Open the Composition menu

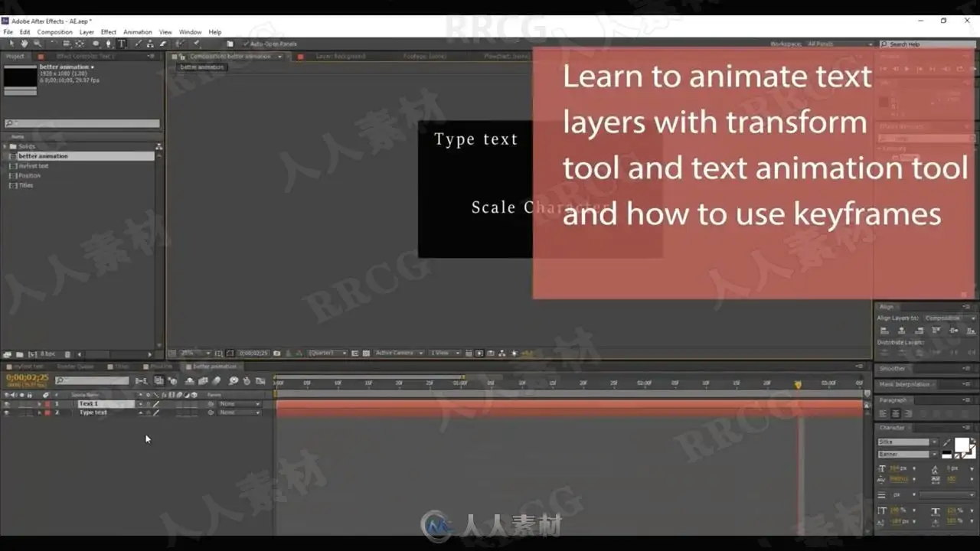point(54,32)
